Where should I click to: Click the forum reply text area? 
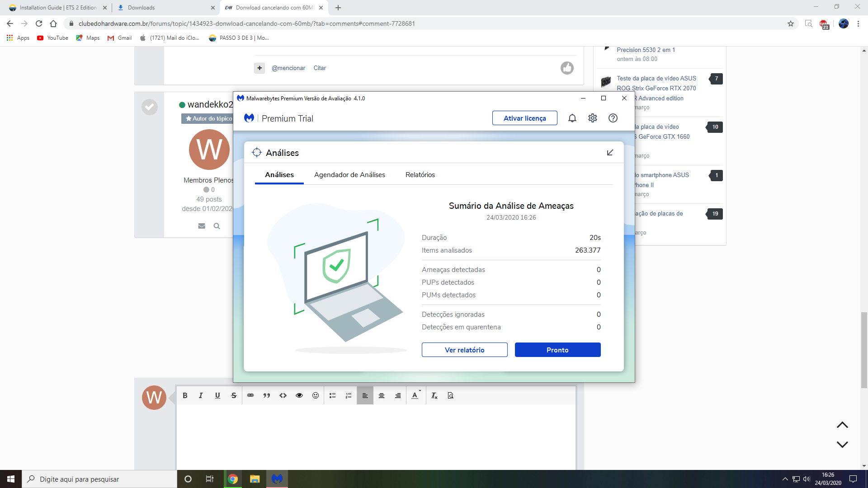coord(376,436)
